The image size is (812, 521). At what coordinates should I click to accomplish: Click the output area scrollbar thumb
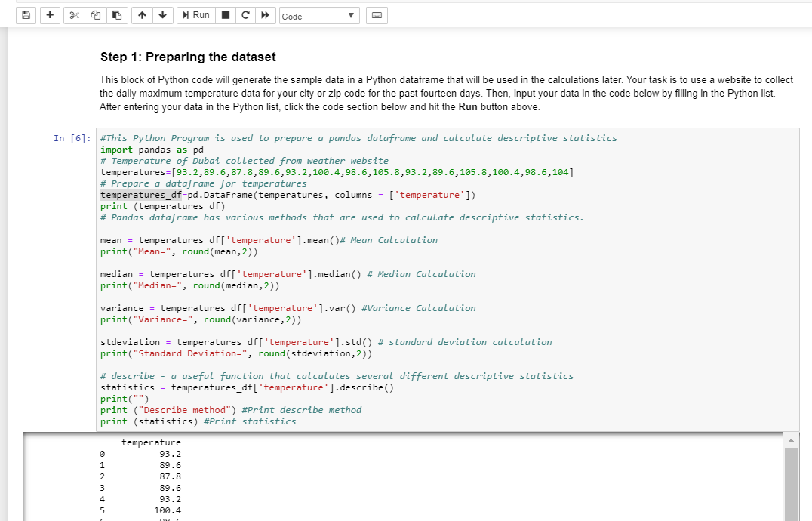tap(791, 484)
